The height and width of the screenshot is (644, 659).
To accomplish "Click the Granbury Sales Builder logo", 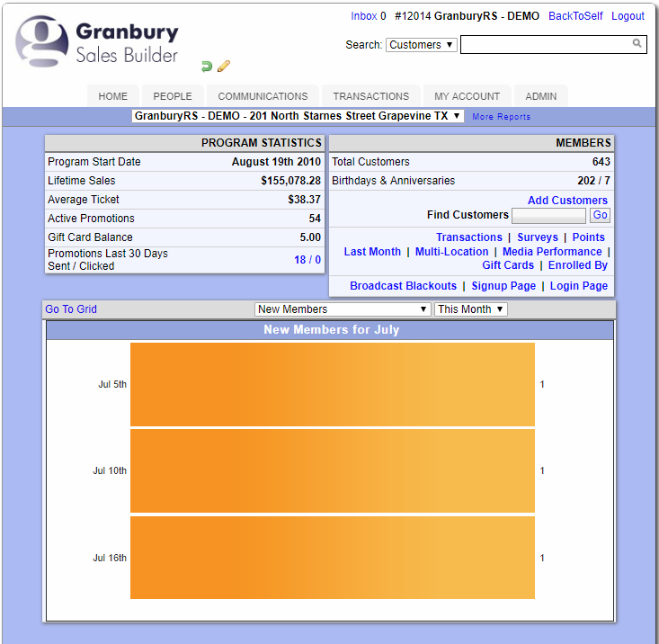I will [x=97, y=41].
